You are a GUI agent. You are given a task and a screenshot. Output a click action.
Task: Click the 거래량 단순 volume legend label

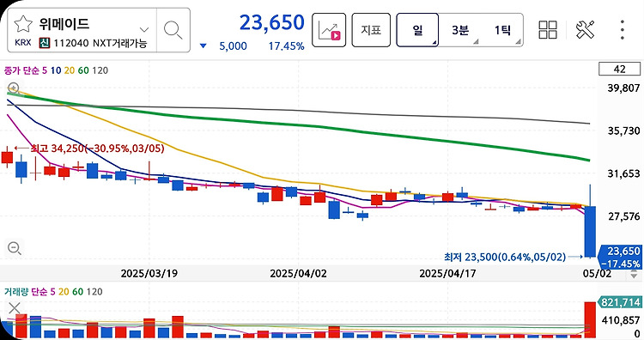tap(26, 292)
